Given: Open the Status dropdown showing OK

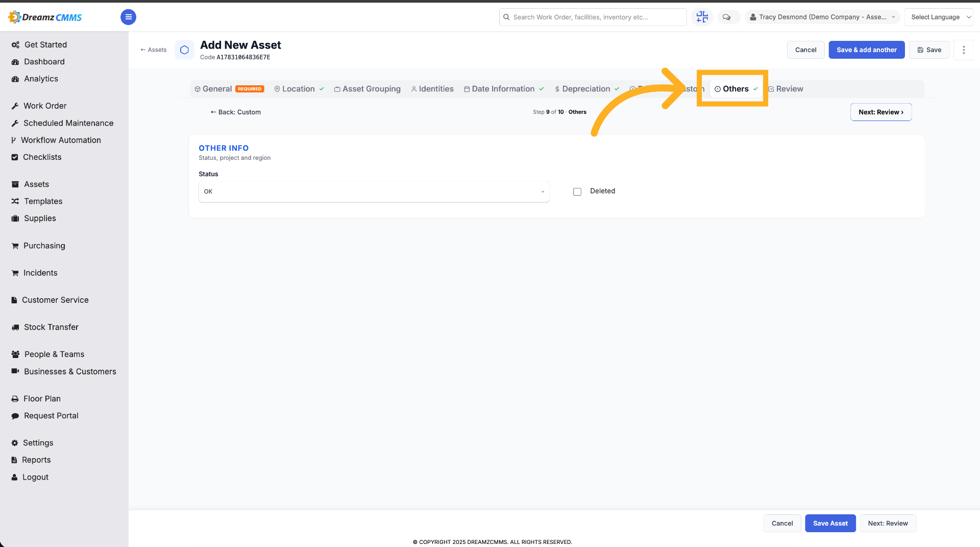Looking at the screenshot, I should click(x=374, y=192).
